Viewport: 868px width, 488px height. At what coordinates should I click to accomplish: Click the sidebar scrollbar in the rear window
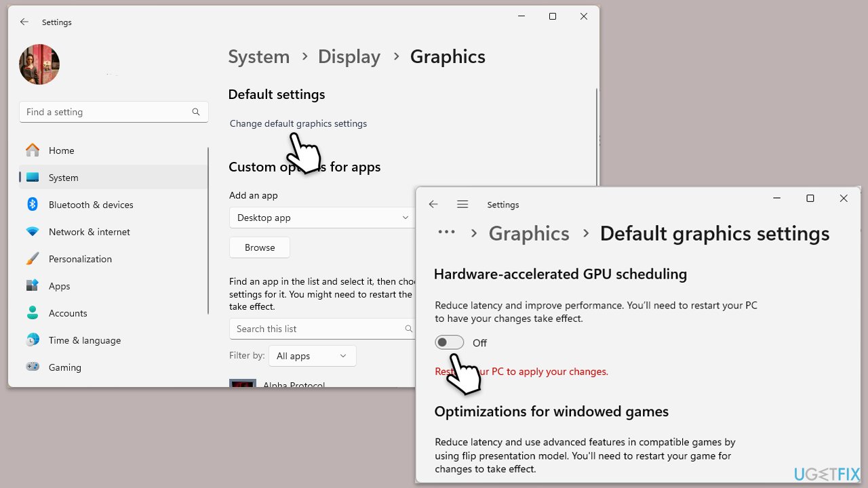[208, 230]
